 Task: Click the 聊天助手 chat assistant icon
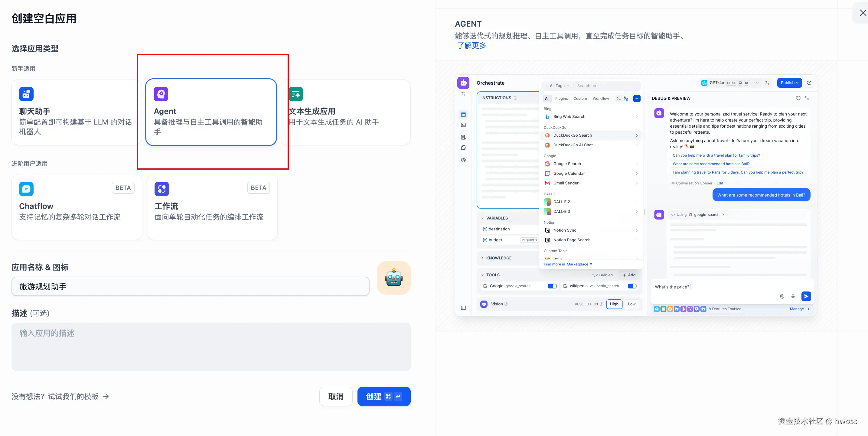tap(26, 94)
